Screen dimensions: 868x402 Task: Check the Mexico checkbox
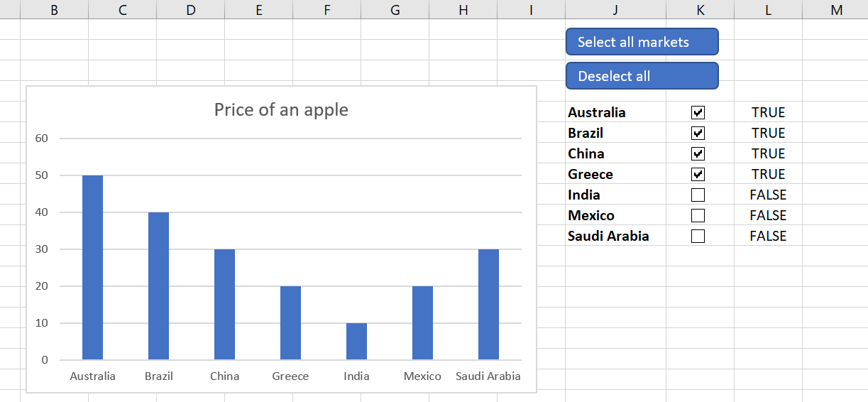click(x=698, y=215)
